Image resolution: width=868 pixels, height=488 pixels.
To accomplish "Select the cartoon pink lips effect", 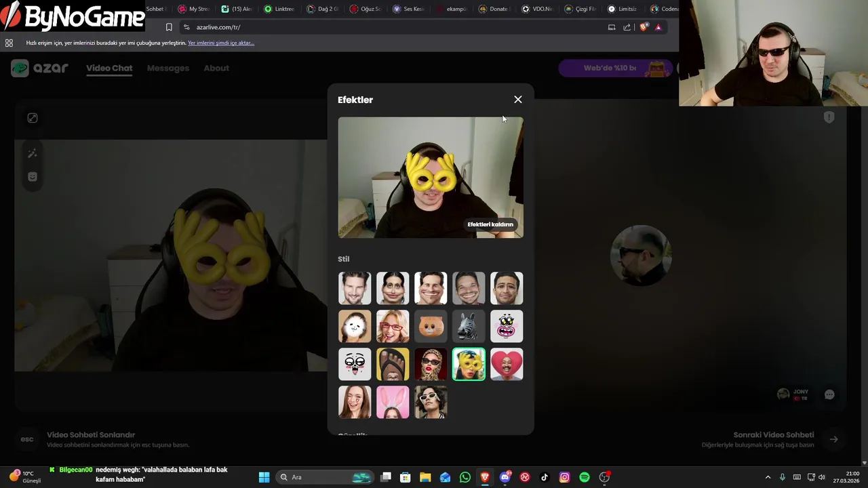I will (507, 327).
